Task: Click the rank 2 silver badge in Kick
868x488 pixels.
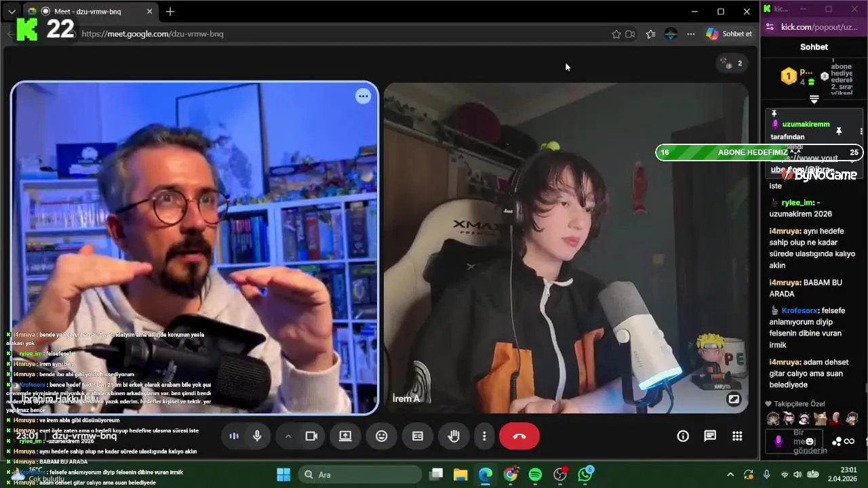Action: pos(824,77)
